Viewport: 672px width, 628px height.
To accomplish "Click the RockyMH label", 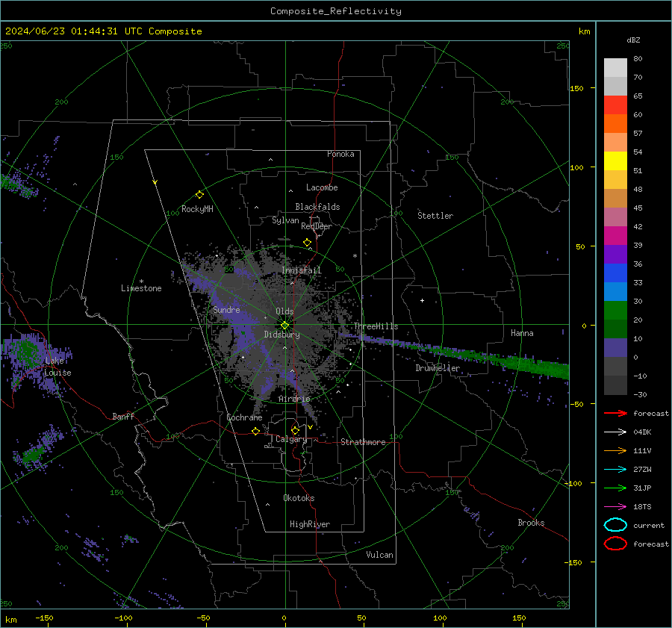I will (197, 209).
